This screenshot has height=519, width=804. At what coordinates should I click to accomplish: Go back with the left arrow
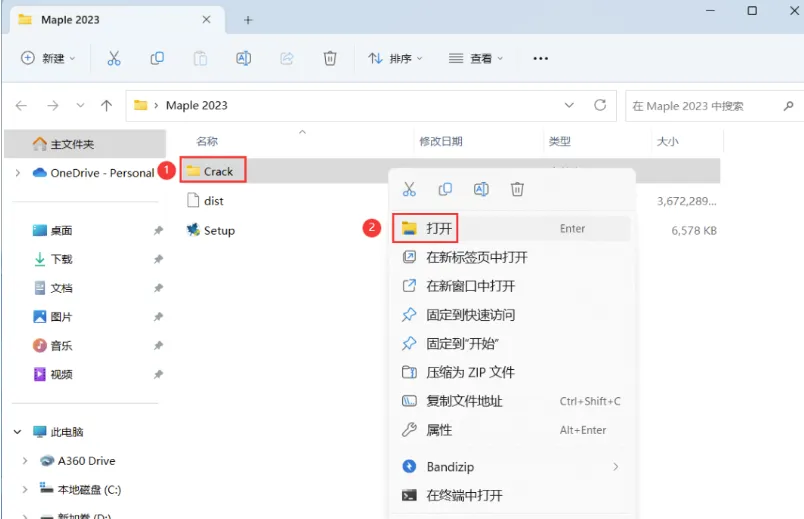coord(21,106)
